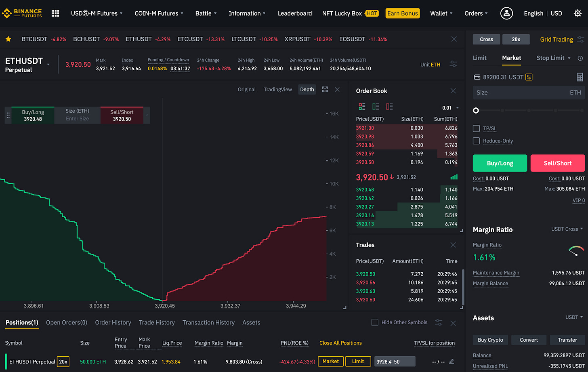Open the Transaction History tab
This screenshot has width=588, height=372.
208,322
